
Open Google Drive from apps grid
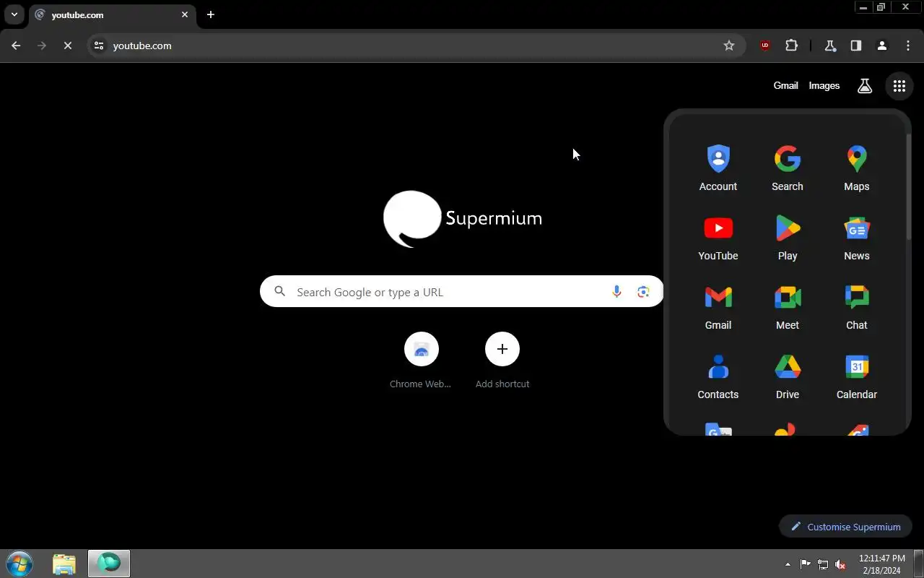click(788, 376)
